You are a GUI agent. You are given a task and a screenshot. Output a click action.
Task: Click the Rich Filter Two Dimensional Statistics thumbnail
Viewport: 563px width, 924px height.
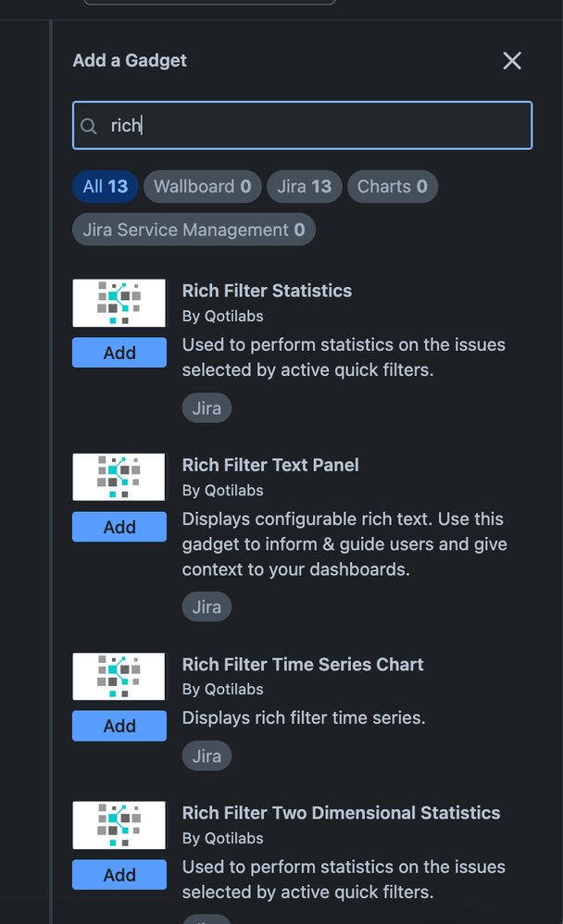point(119,825)
